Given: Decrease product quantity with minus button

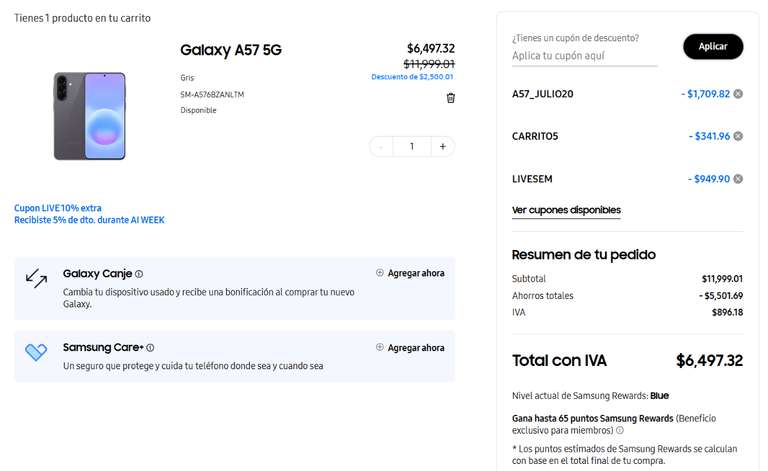Looking at the screenshot, I should coord(381,146).
